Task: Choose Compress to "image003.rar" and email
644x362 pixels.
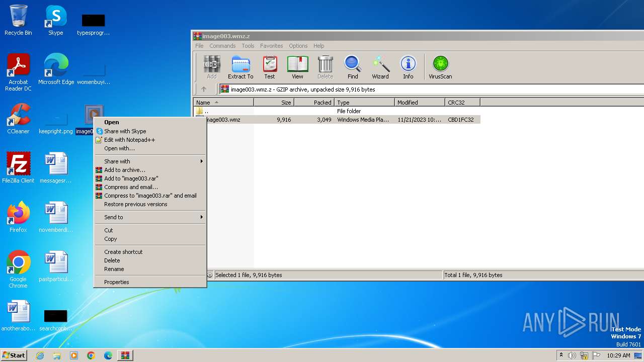Action: (150, 196)
